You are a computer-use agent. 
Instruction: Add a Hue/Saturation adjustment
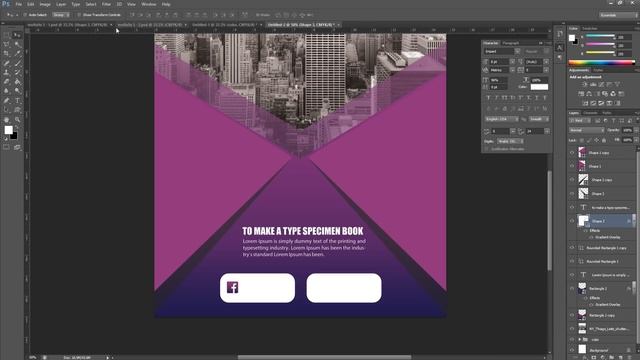581,94
